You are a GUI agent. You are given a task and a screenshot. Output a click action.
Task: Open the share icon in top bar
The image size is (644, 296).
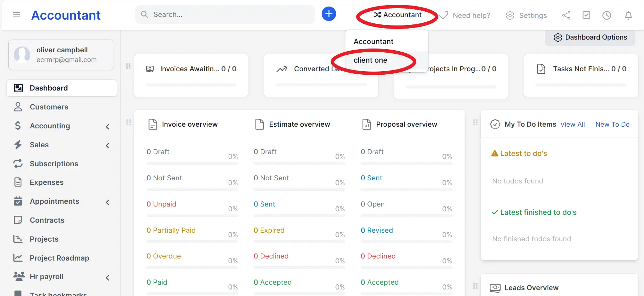pyautogui.click(x=566, y=15)
